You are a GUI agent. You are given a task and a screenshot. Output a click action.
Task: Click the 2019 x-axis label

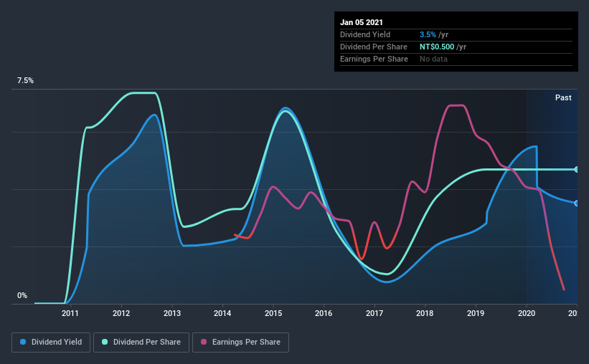476,313
